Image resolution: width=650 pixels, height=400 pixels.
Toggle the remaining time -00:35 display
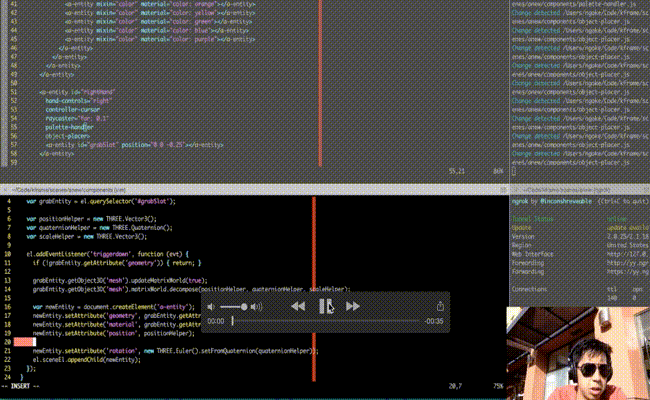pos(433,321)
